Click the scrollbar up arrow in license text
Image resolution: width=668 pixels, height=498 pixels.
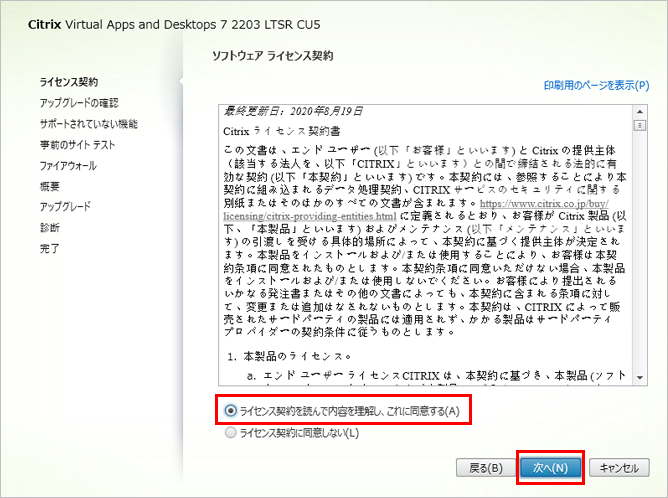click(639, 112)
